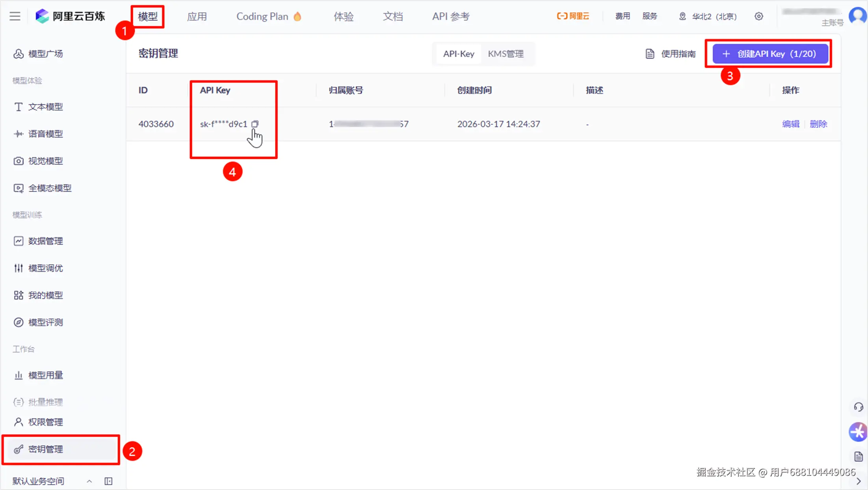Delete key using the 删除 link

click(818, 124)
